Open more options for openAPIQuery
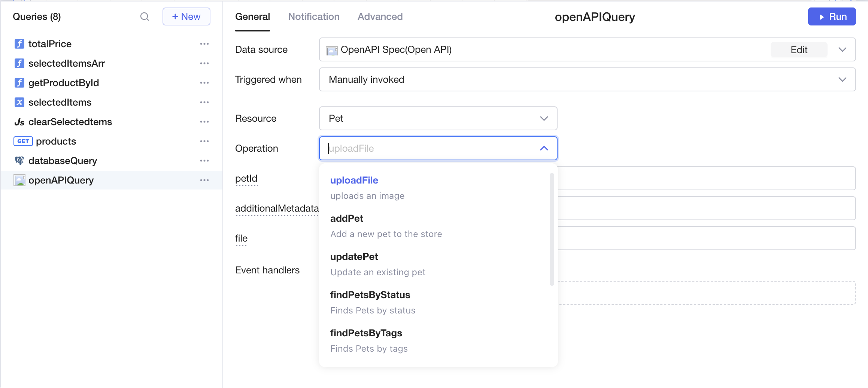The width and height of the screenshot is (868, 388). click(x=204, y=180)
